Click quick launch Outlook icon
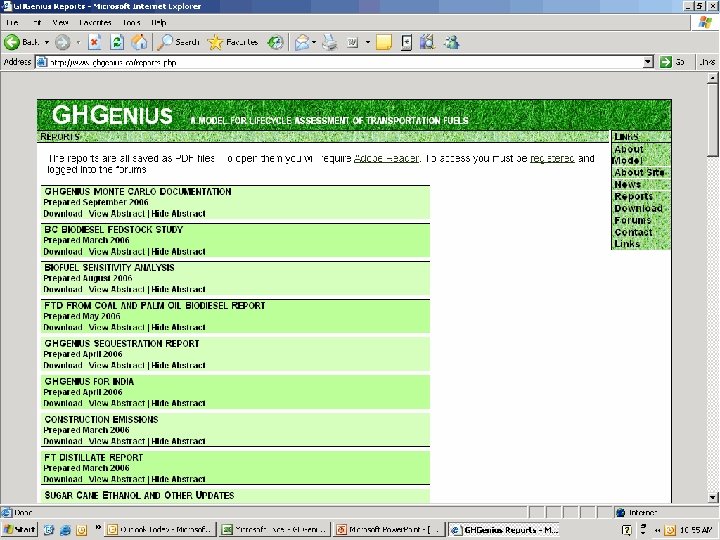This screenshot has width=720, height=540. tap(81, 530)
